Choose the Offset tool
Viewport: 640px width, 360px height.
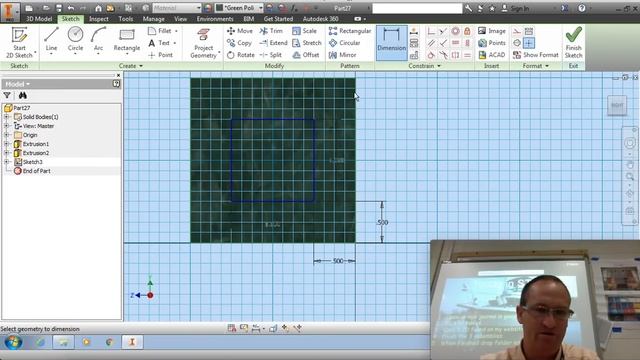(306, 55)
